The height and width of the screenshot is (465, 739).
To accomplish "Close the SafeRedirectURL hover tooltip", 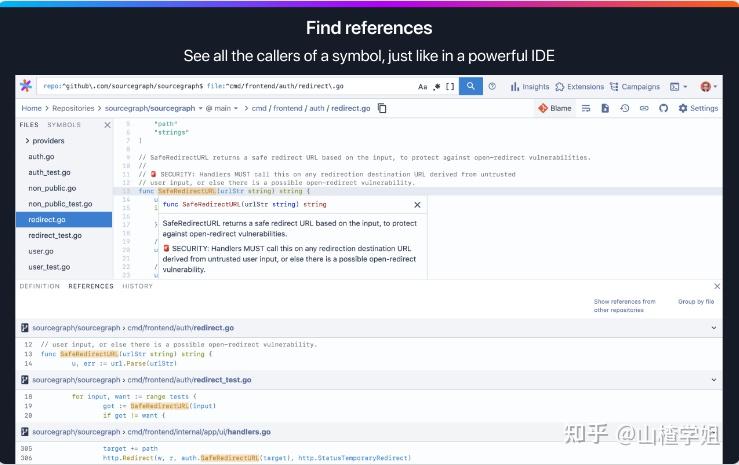I will [x=417, y=204].
